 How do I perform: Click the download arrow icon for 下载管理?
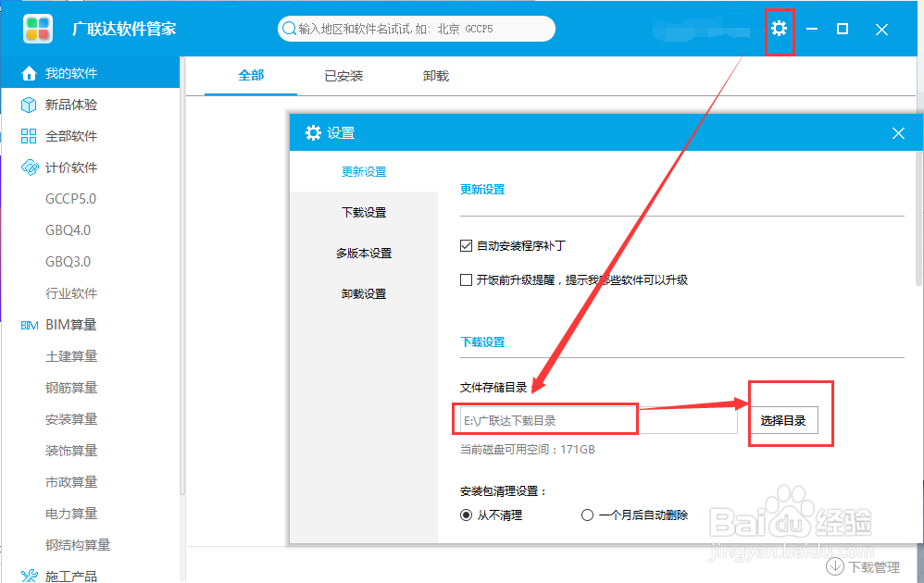pyautogui.click(x=834, y=567)
